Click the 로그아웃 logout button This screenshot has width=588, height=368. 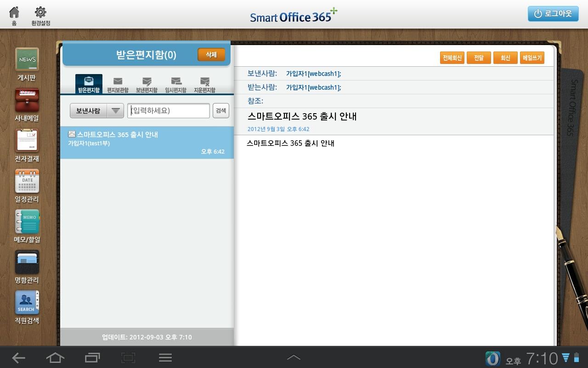point(553,14)
